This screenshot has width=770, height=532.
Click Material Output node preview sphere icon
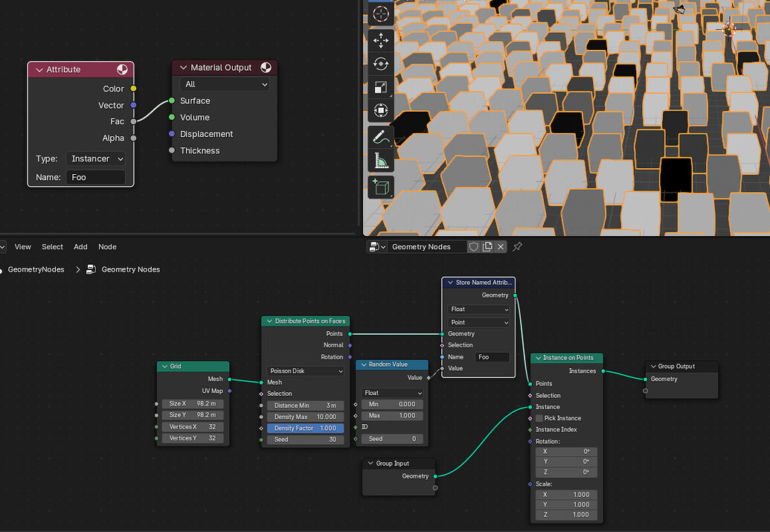[266, 67]
